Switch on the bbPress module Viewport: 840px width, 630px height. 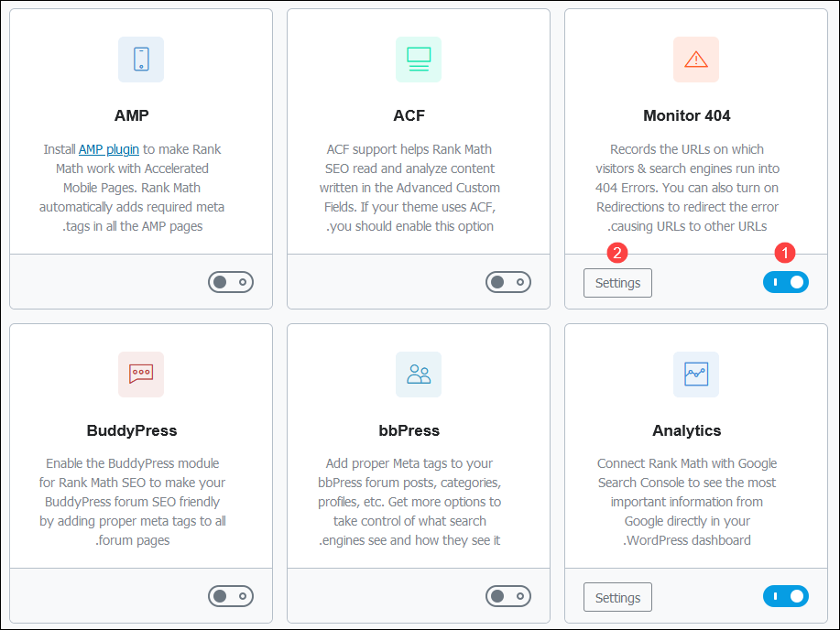click(508, 596)
